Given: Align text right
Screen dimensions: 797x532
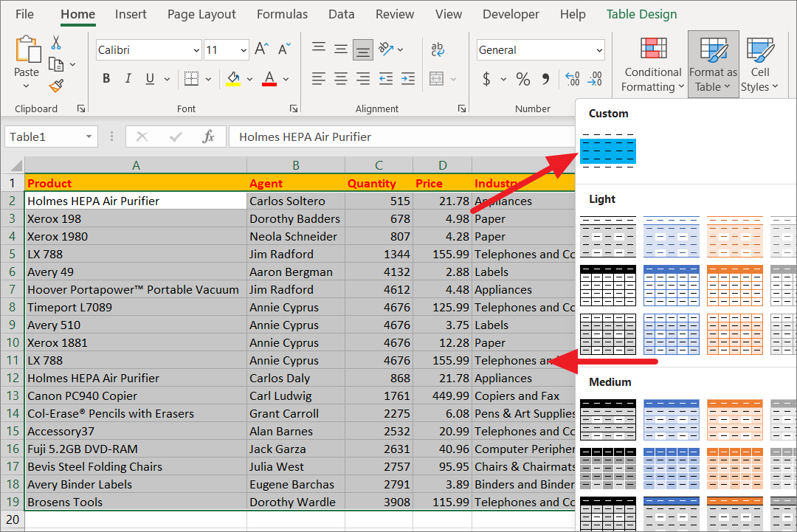Looking at the screenshot, I should click(363, 79).
